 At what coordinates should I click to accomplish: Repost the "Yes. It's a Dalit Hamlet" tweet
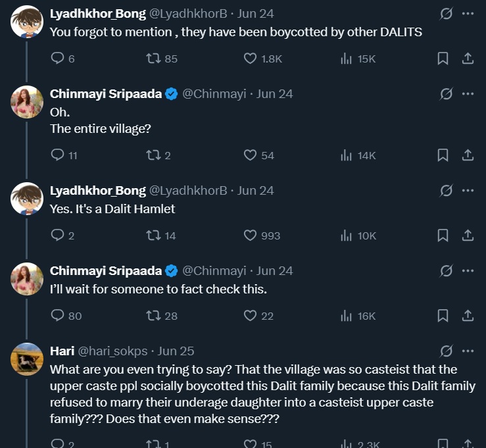153,235
